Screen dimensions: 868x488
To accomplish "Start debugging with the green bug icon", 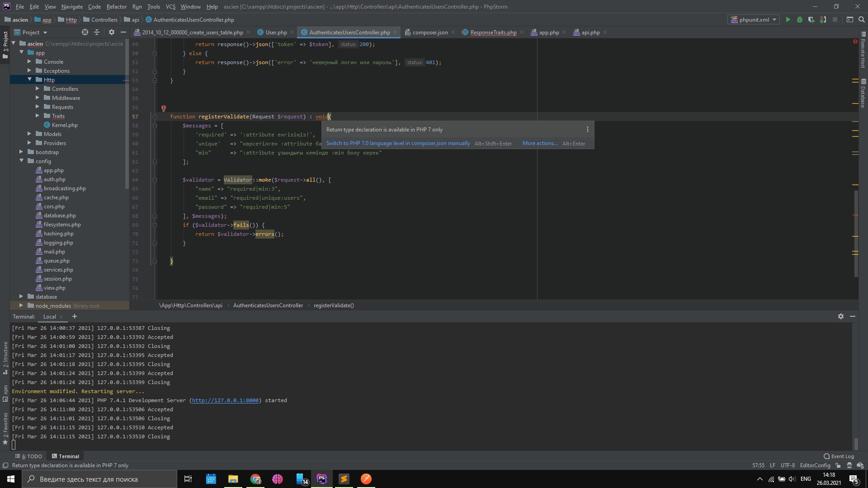I will (x=800, y=20).
